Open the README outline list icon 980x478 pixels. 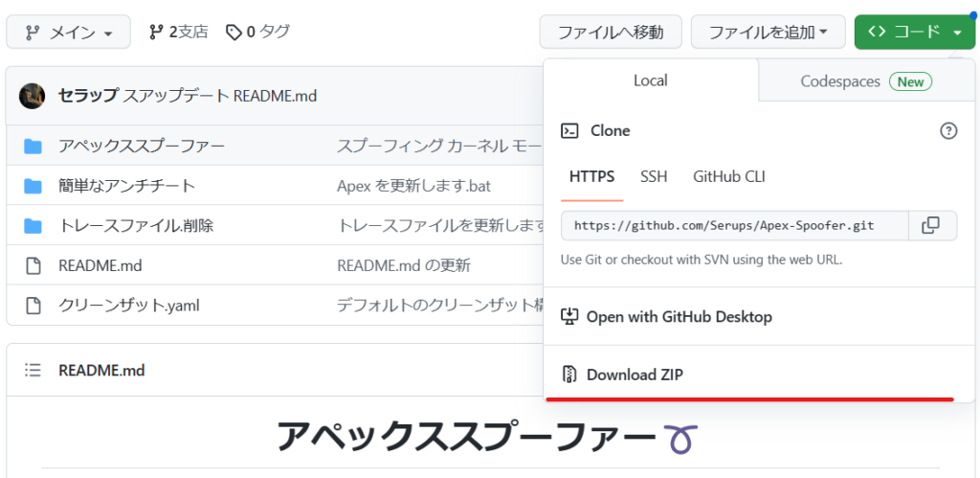click(x=33, y=370)
